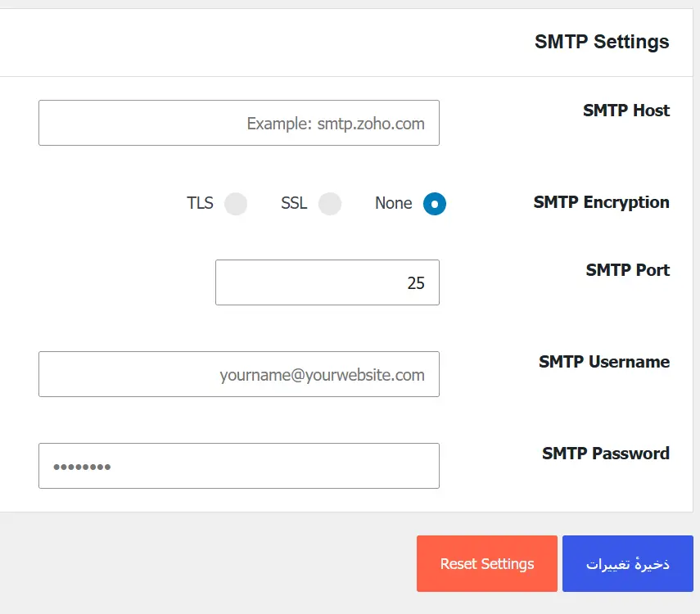Click the None option text

pos(393,203)
